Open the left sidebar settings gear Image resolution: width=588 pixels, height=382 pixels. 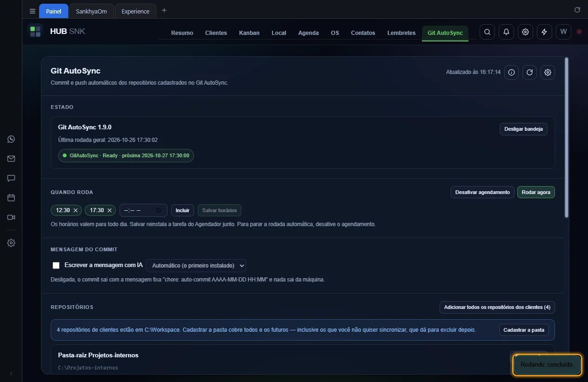pyautogui.click(x=11, y=243)
